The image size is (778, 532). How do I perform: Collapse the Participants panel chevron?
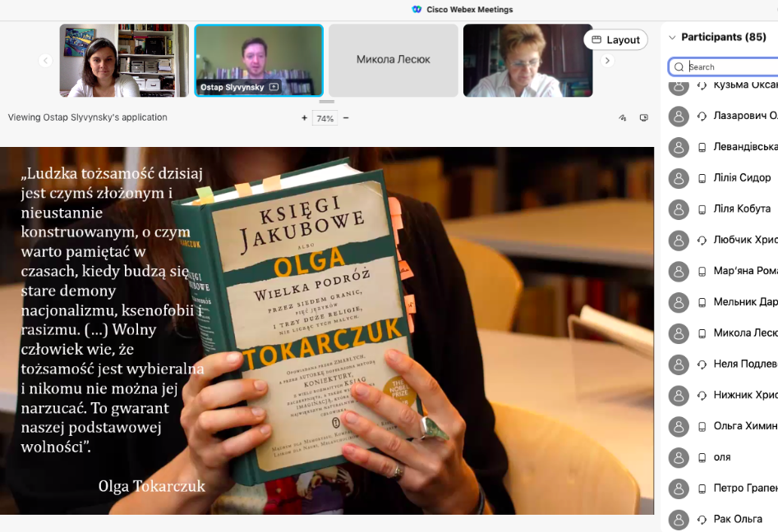(672, 37)
